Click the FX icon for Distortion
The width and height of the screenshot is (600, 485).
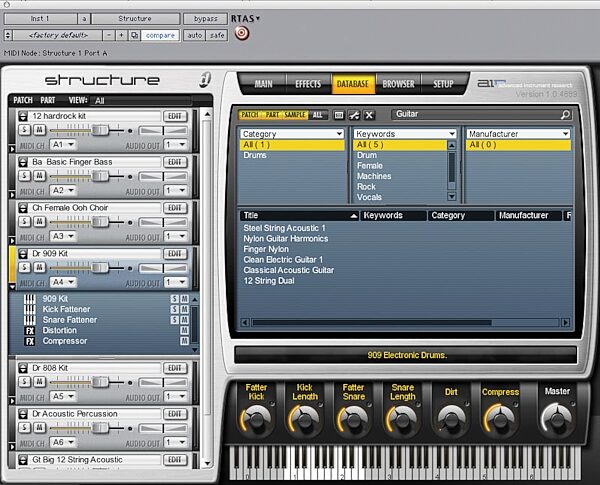[29, 331]
